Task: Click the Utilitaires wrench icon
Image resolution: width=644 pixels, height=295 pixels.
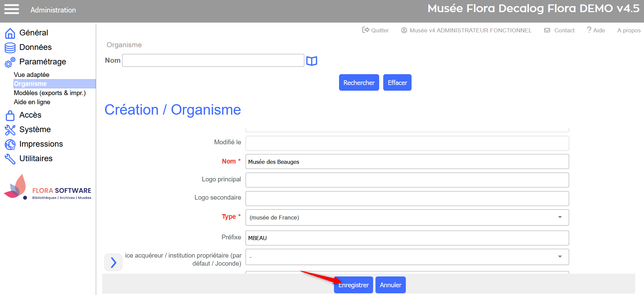Action: point(10,159)
